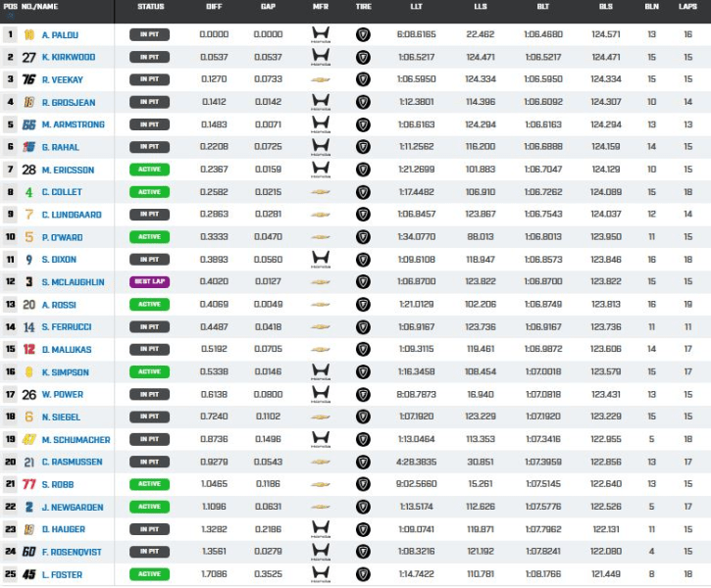The width and height of the screenshot is (711, 588).
Task: Click the NO./NAME column header
Action: click(x=39, y=7)
